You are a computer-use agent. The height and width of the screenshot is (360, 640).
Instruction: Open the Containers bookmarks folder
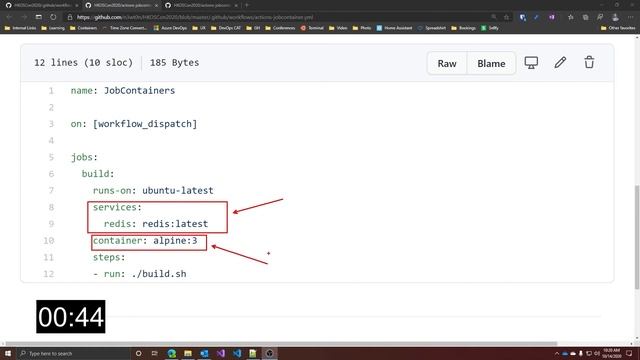point(84,28)
